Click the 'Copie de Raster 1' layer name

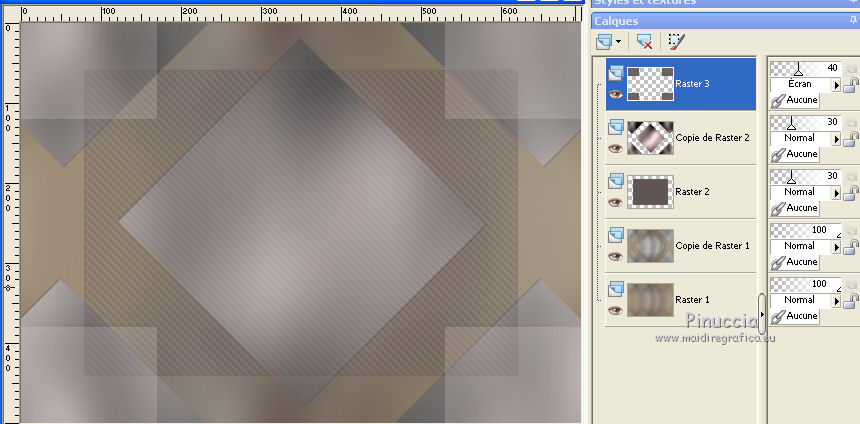point(712,246)
